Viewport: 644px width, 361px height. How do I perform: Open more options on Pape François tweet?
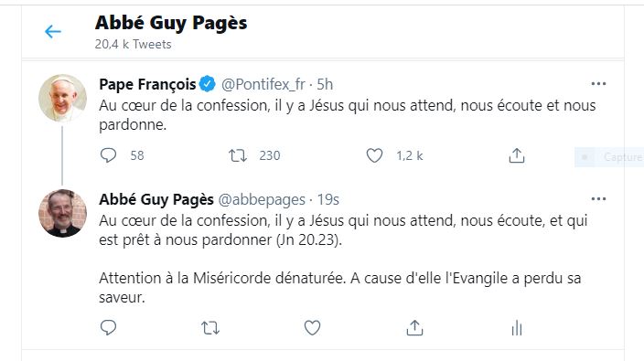tap(598, 84)
